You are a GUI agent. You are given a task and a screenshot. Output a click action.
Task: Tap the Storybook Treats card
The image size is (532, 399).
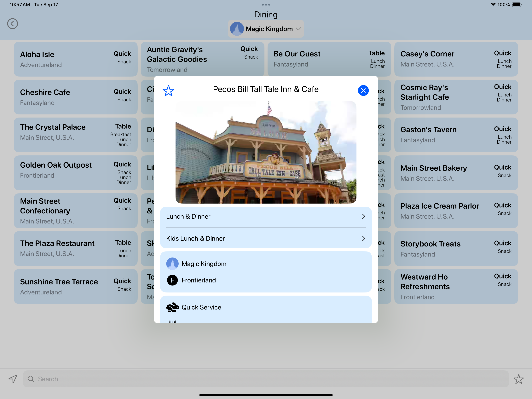click(x=456, y=248)
